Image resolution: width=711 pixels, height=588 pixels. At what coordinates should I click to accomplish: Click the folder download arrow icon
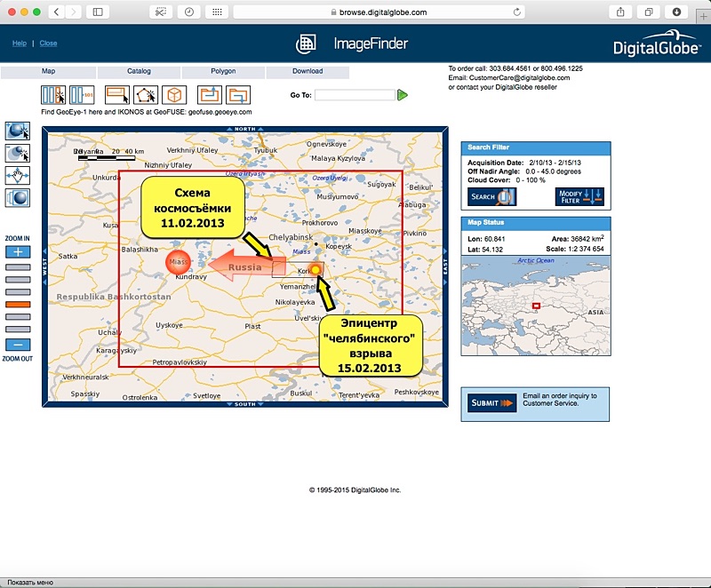pos(238,95)
